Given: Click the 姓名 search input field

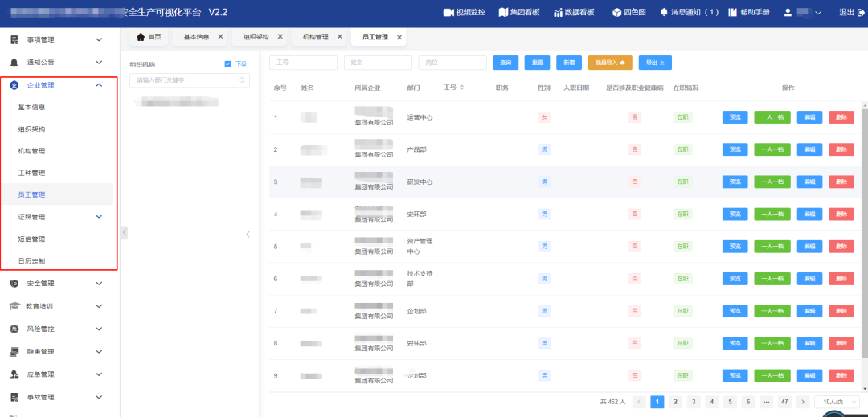Looking at the screenshot, I should pos(377,63).
